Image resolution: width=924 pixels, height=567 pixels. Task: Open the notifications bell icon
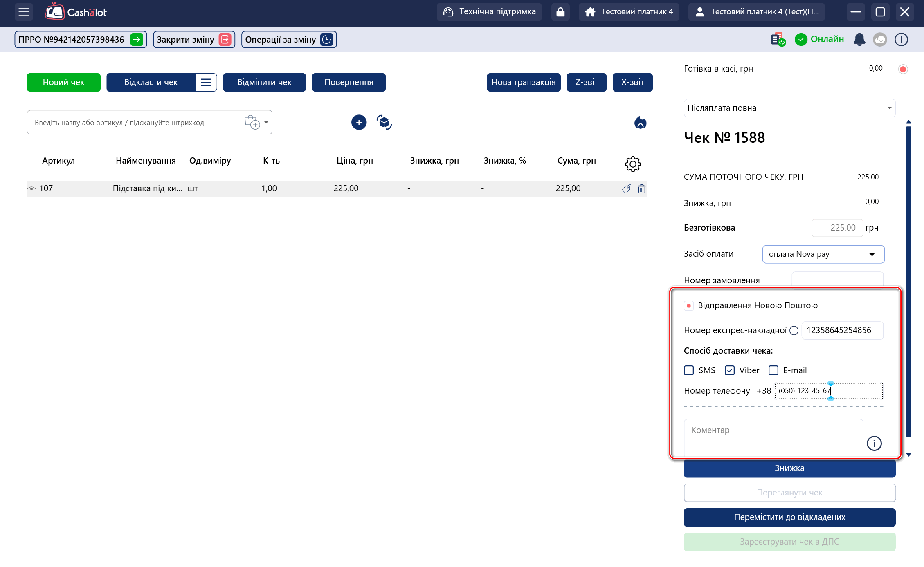(x=859, y=39)
